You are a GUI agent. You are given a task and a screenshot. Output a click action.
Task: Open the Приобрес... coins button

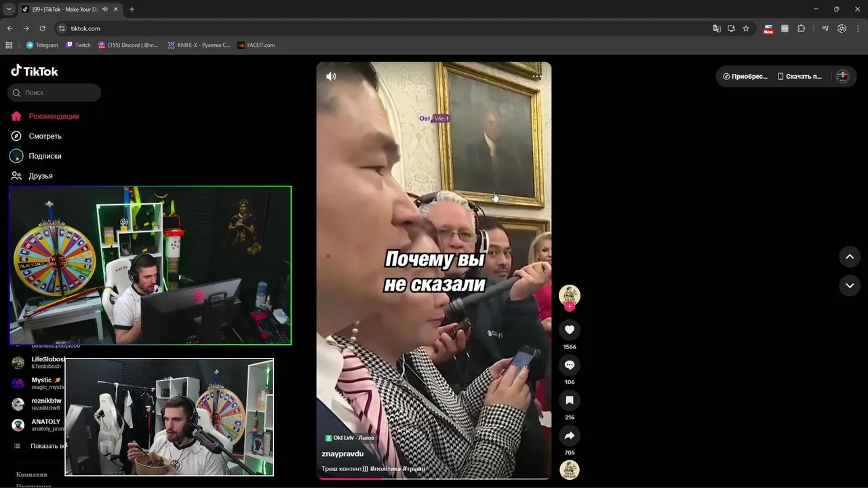point(745,77)
